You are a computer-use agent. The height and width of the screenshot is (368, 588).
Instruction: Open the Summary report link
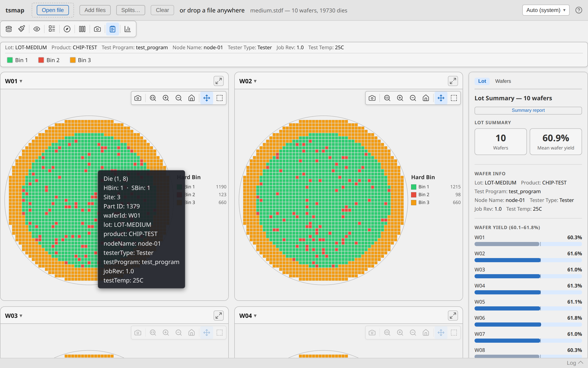(x=528, y=110)
